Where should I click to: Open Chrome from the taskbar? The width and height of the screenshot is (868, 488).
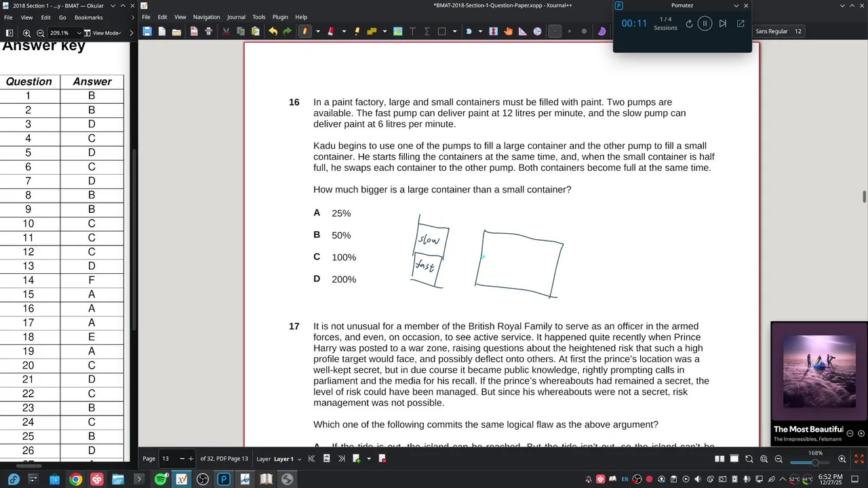point(75,479)
